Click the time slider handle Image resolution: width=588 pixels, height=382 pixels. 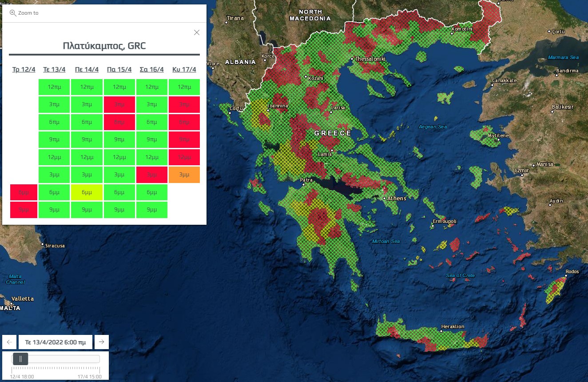[20, 359]
